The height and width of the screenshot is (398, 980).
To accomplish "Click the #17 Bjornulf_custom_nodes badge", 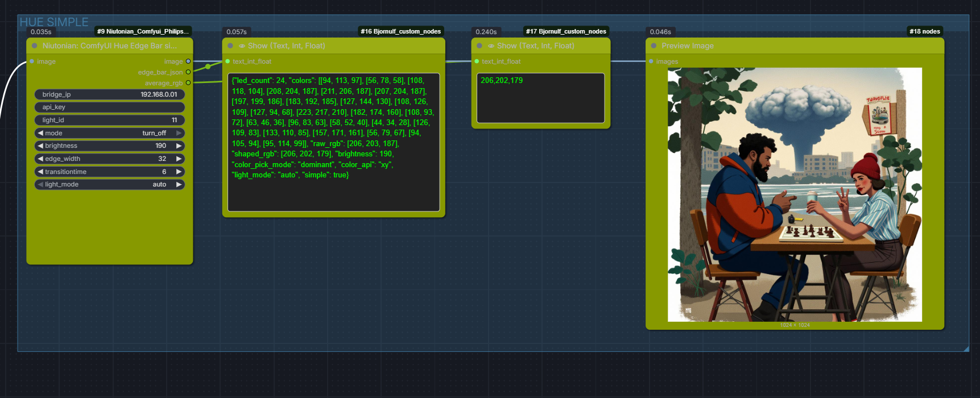I will [566, 31].
